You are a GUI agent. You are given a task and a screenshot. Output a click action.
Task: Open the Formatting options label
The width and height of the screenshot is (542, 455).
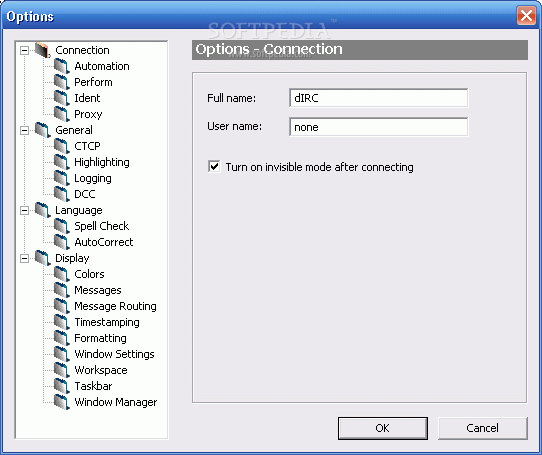(x=101, y=338)
